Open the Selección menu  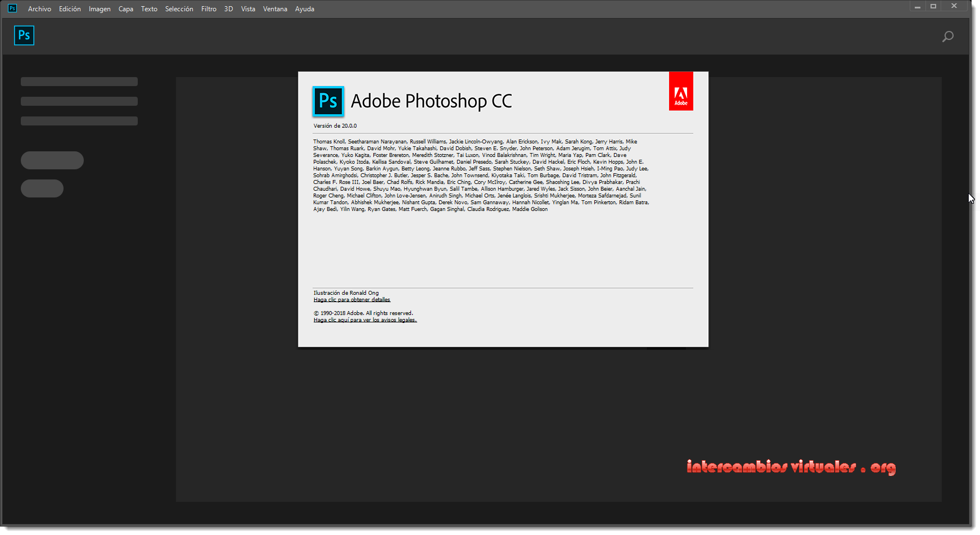pos(179,9)
